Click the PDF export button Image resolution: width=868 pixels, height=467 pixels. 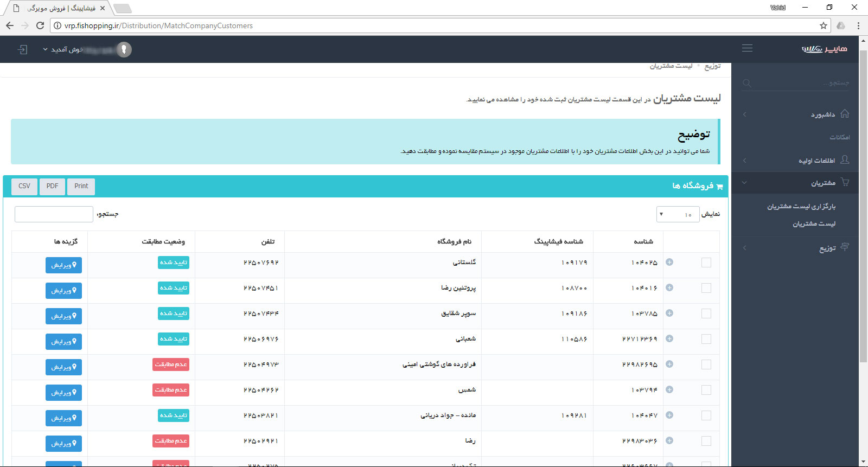[x=52, y=186]
